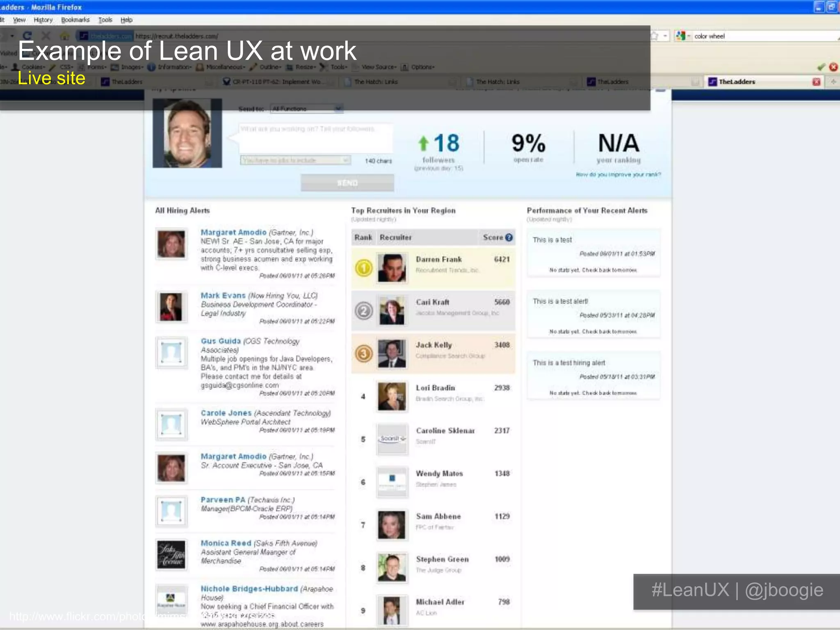The height and width of the screenshot is (630, 840).
Task: Click the 'This is a test hiring alert' entry
Action: click(593, 376)
